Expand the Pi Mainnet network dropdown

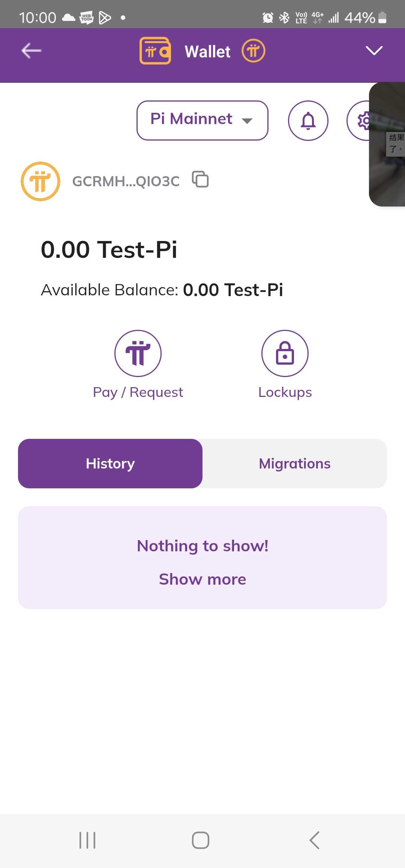click(x=202, y=121)
